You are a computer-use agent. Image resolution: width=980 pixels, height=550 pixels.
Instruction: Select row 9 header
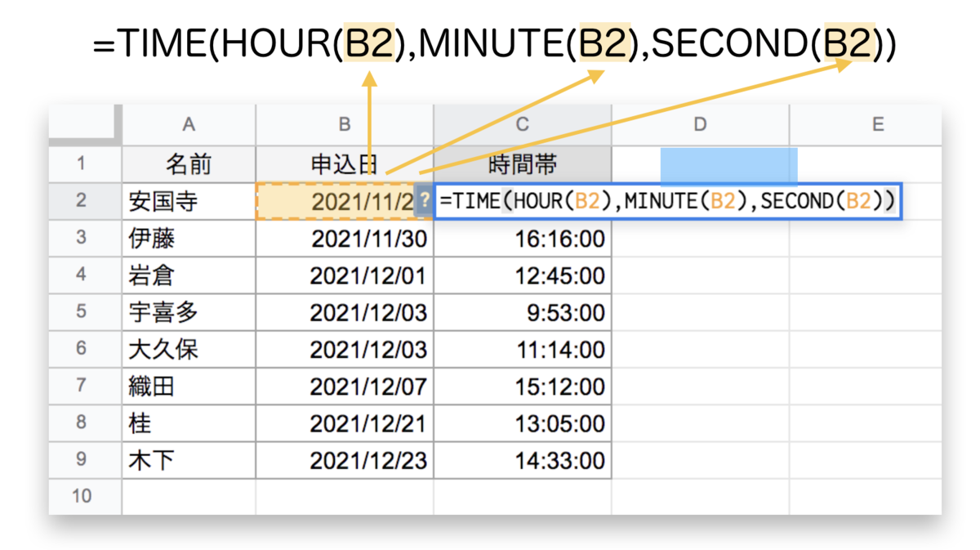pyautogui.click(x=85, y=460)
